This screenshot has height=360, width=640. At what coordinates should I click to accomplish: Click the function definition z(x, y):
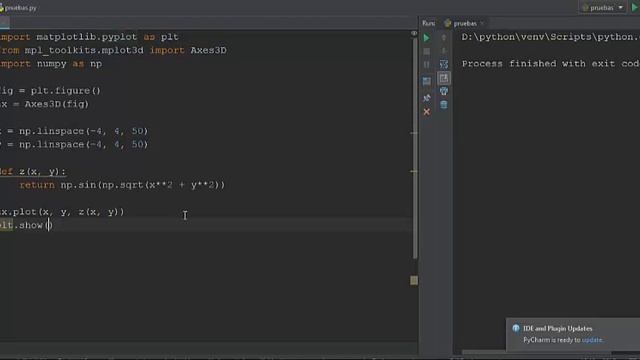point(33,171)
